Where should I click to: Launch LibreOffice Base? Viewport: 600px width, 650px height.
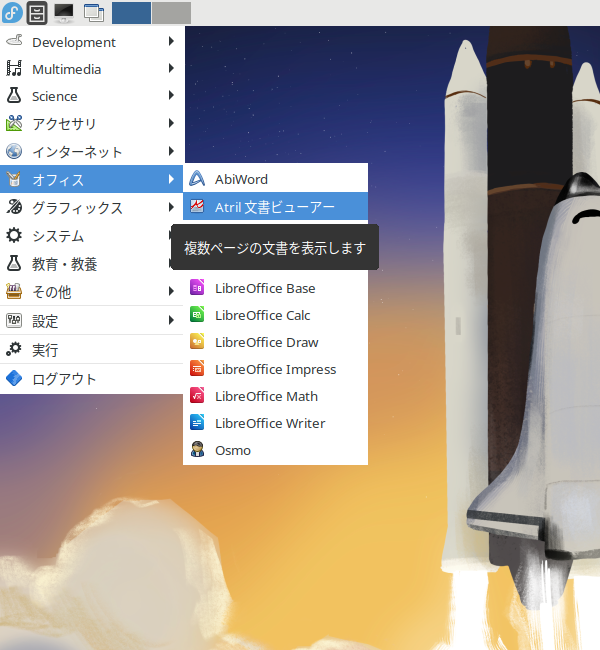(275, 288)
